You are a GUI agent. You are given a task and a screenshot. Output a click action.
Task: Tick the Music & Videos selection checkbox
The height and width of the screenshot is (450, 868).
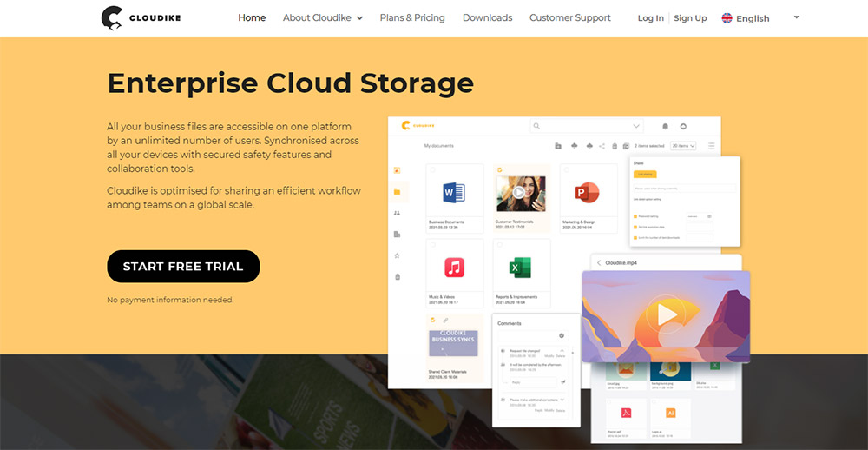coord(432,244)
